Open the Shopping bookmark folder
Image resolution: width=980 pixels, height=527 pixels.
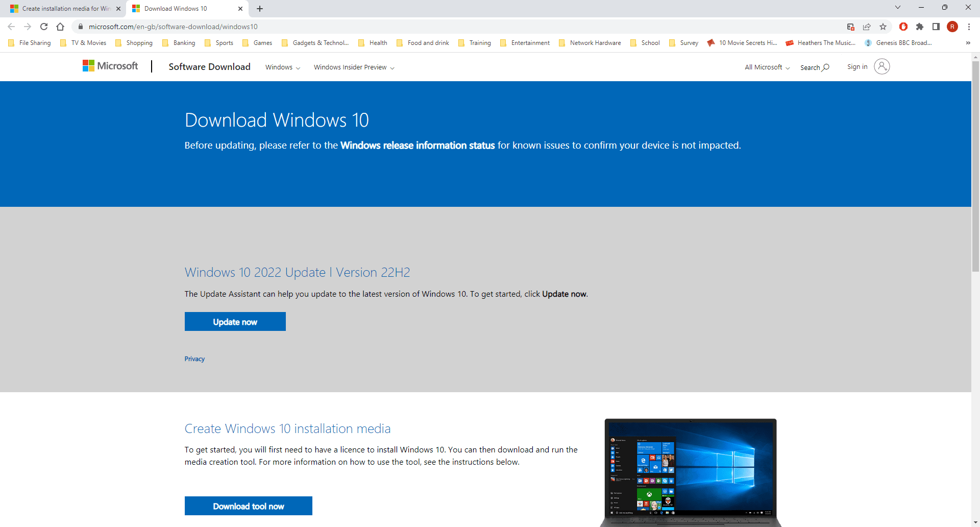pyautogui.click(x=134, y=43)
